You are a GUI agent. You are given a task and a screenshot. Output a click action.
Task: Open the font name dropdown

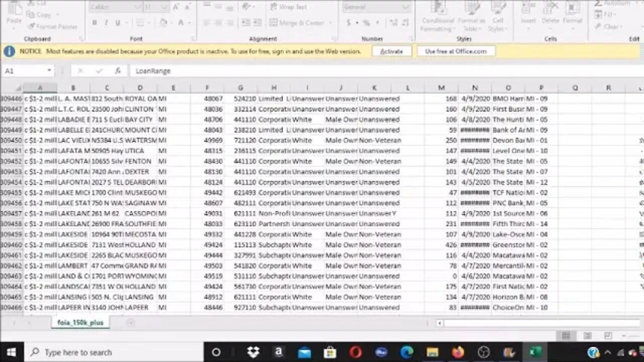point(138,7)
